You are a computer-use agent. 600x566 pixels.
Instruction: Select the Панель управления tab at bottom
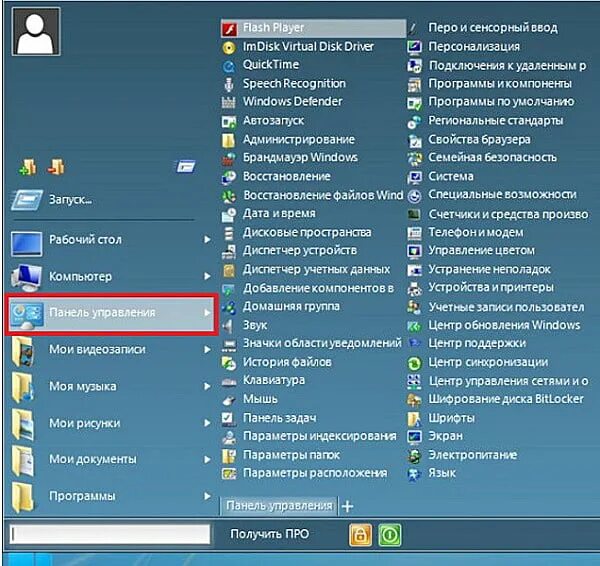pyautogui.click(x=279, y=506)
